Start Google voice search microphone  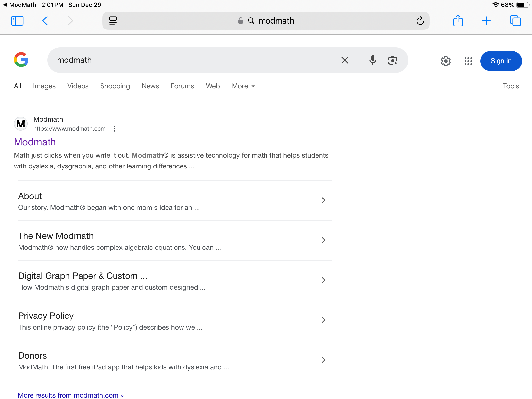tap(373, 60)
